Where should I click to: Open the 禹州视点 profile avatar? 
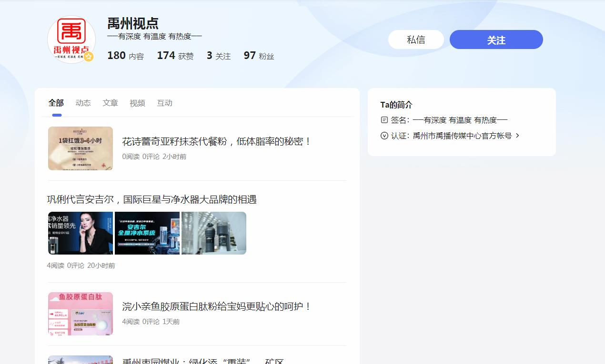tap(71, 39)
